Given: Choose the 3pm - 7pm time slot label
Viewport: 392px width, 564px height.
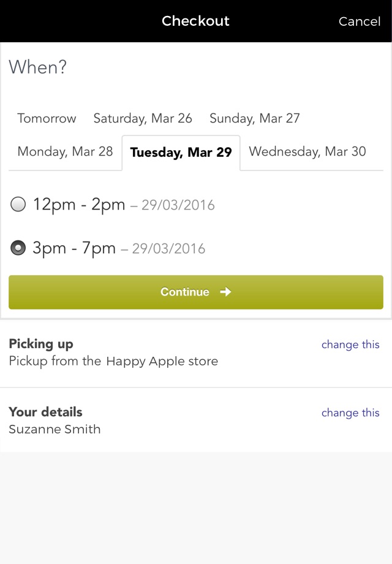Looking at the screenshot, I should click(74, 248).
